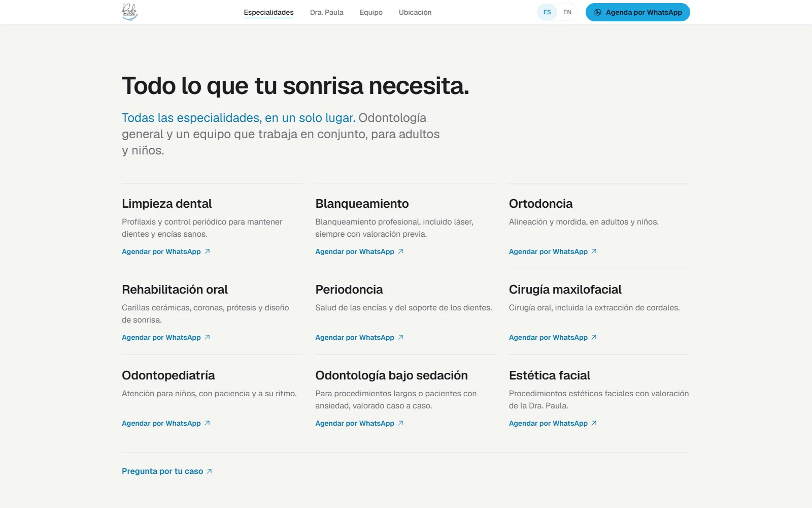Image resolution: width=812 pixels, height=508 pixels.
Task: Agendar por WhatsApp for Rehabilitación oral
Action: point(166,337)
